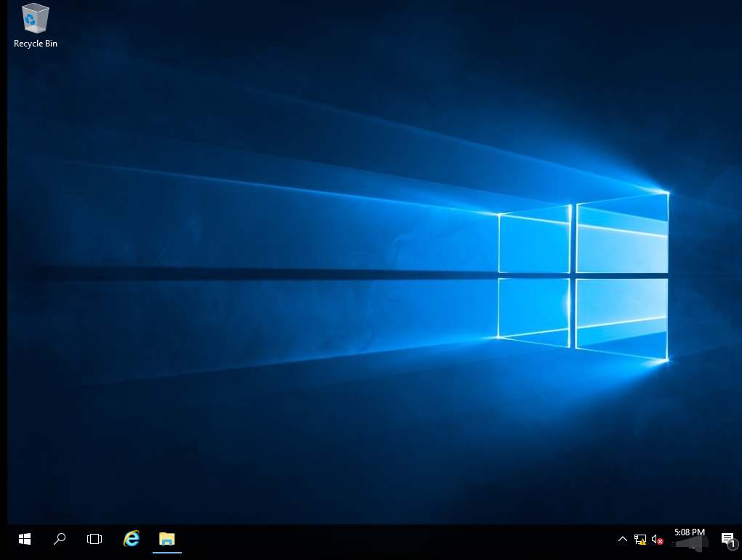This screenshot has height=560, width=742.
Task: Open the network status tray icon
Action: (640, 539)
